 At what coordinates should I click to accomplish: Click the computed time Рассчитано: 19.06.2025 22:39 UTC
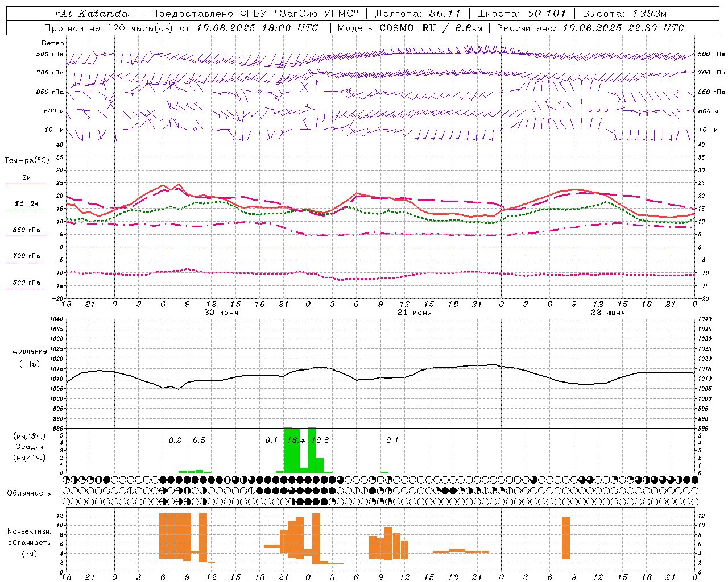(590, 28)
